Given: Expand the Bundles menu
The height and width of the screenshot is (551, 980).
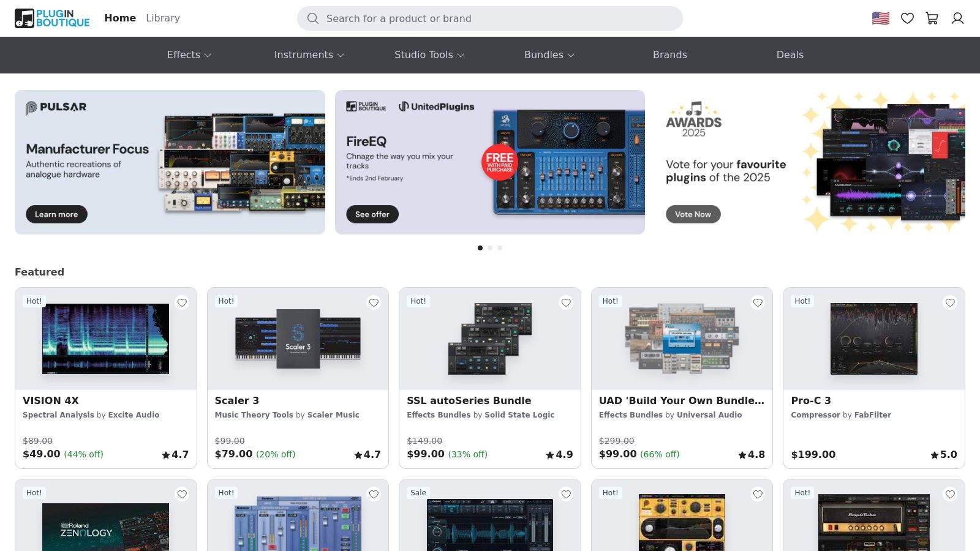Looking at the screenshot, I should (x=548, y=55).
